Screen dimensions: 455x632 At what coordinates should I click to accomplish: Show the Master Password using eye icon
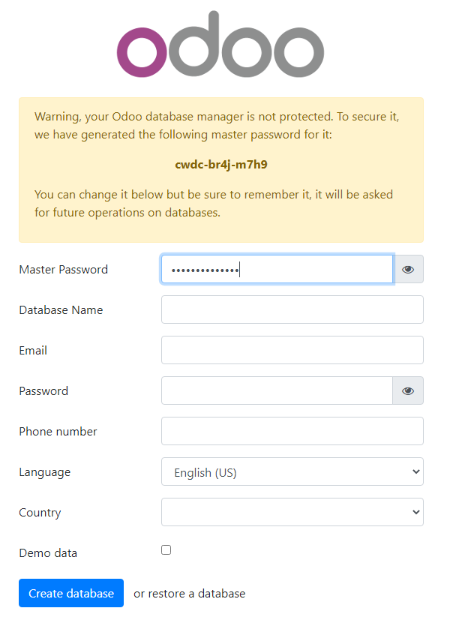coord(408,269)
